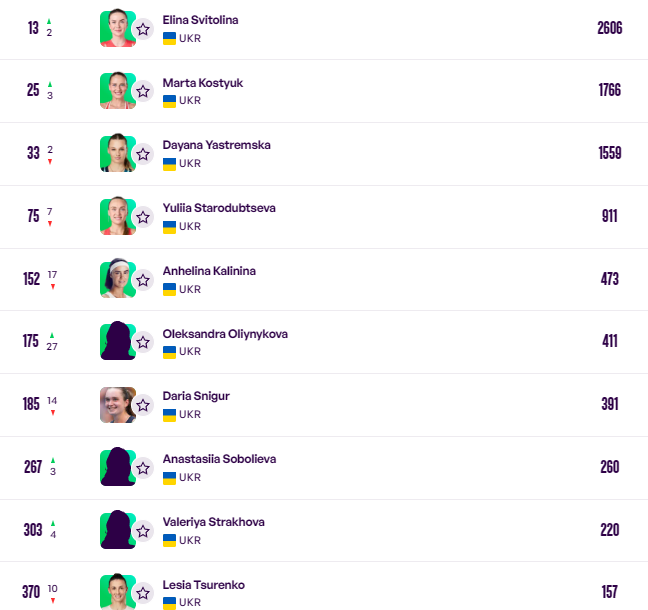Screen dimensions: 648x610
Task: Open Elina Svitolina's player profile link
Action: tap(200, 20)
